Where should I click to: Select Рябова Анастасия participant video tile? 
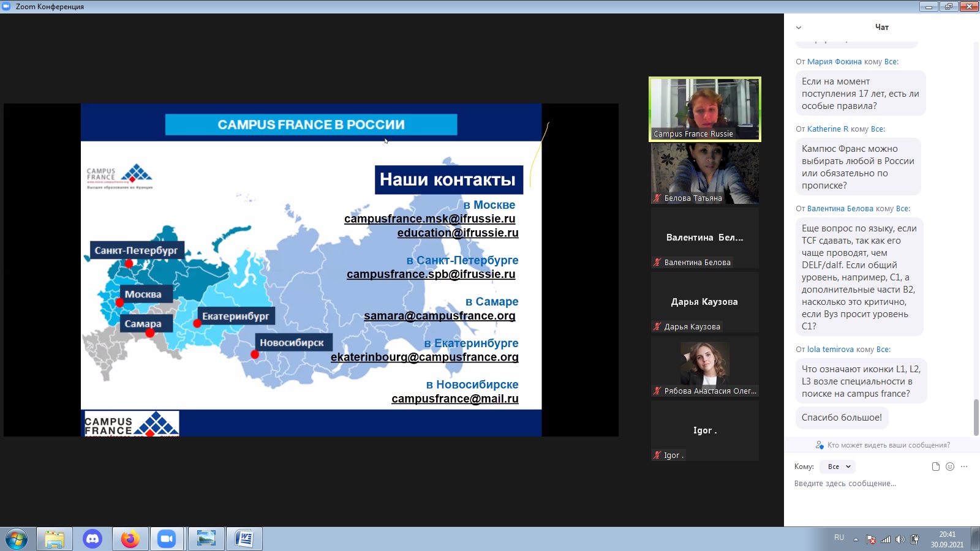tap(704, 366)
